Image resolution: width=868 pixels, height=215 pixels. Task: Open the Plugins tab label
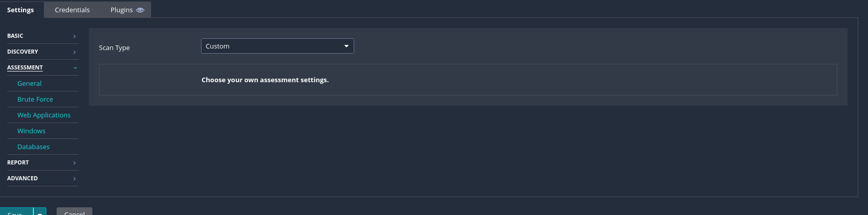(121, 10)
